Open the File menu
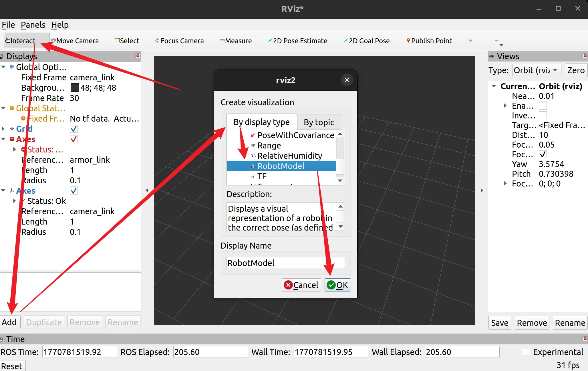Viewport: 588px width, 371px height. pyautogui.click(x=8, y=25)
